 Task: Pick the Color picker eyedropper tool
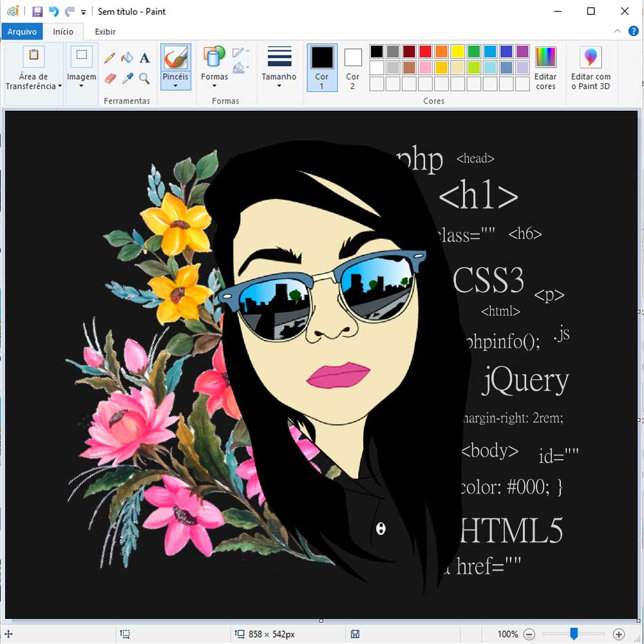click(x=128, y=78)
